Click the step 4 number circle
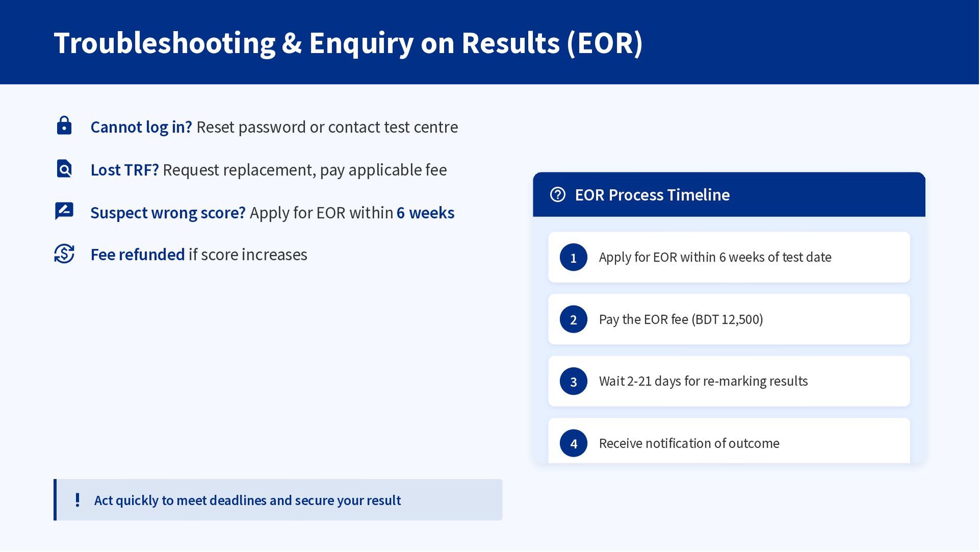980x552 pixels. point(573,443)
